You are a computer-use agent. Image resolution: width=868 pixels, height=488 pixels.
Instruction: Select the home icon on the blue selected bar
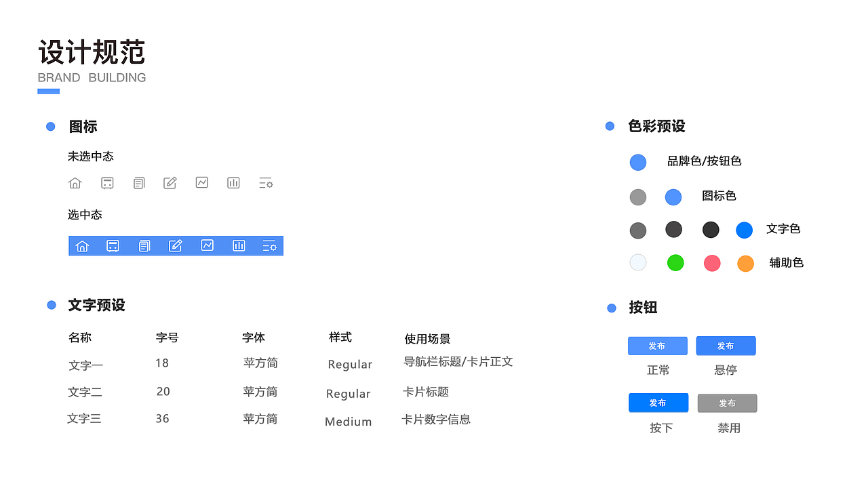point(82,245)
